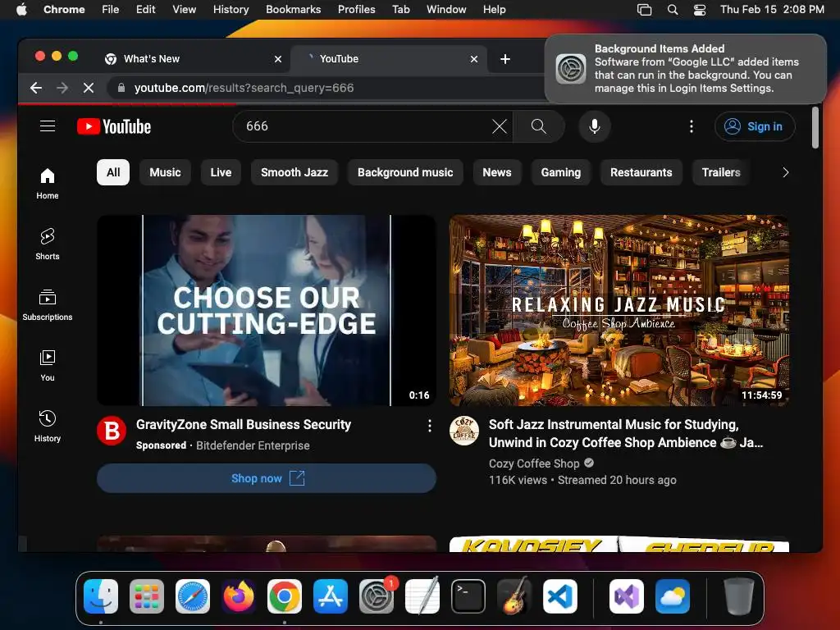Image resolution: width=840 pixels, height=630 pixels.
Task: Filter results by Music
Action: tap(165, 172)
